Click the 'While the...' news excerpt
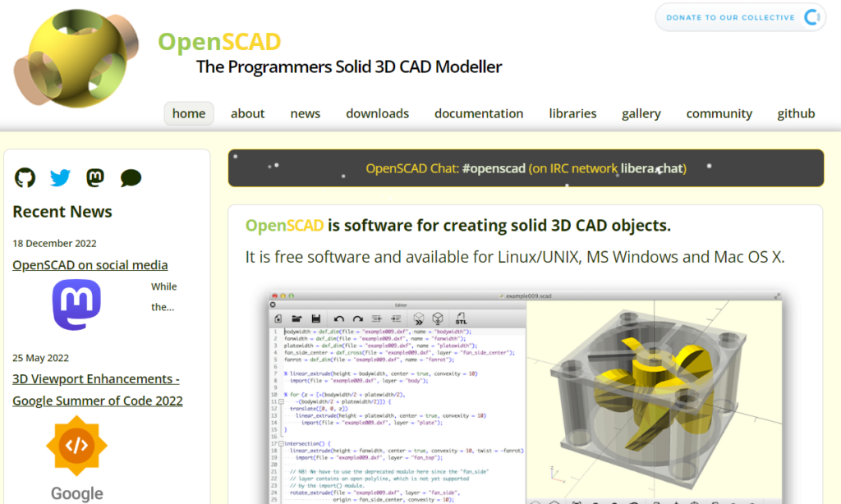Screen dimensions: 841x504 pyautogui.click(x=163, y=297)
